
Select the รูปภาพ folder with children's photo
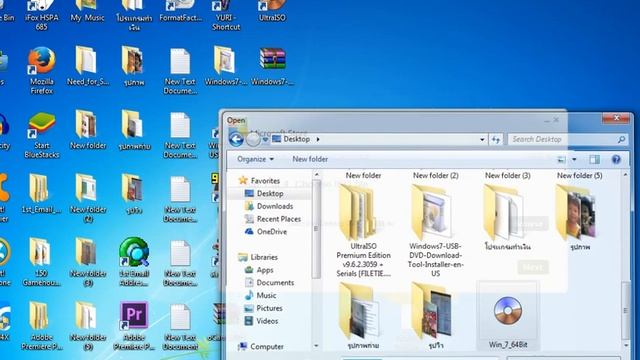pos(580,217)
